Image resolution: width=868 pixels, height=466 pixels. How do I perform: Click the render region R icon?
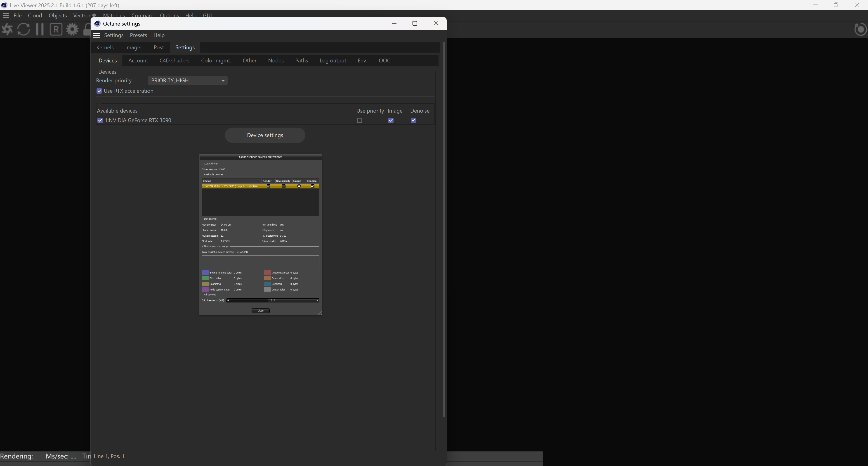click(x=56, y=29)
